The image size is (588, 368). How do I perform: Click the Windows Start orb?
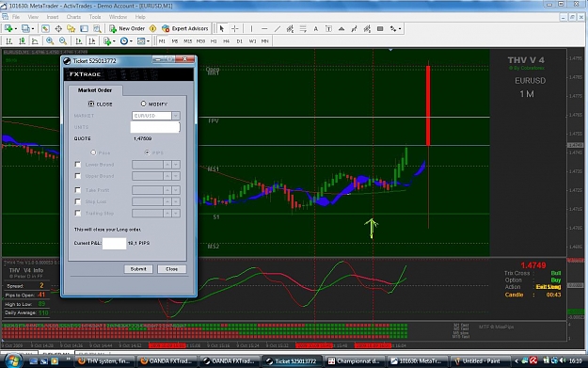pos(13,360)
